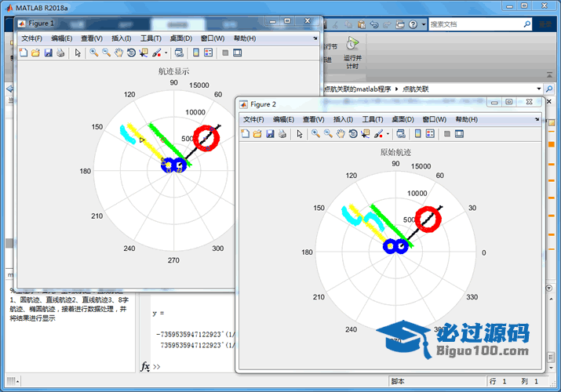Screen dimensions: 561x392
Task: Open 文件(F) menu in Figure 2
Action: 253,119
